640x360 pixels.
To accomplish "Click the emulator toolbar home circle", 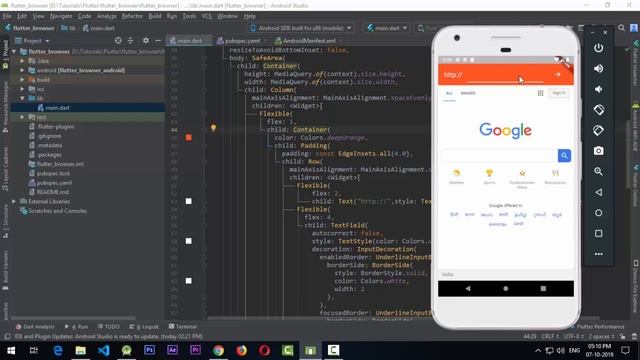I will click(598, 213).
